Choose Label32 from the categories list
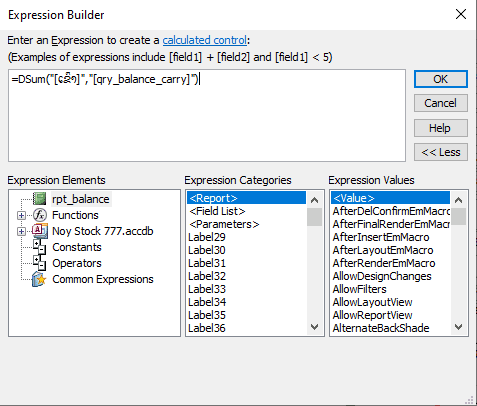477x406 pixels. click(207, 276)
